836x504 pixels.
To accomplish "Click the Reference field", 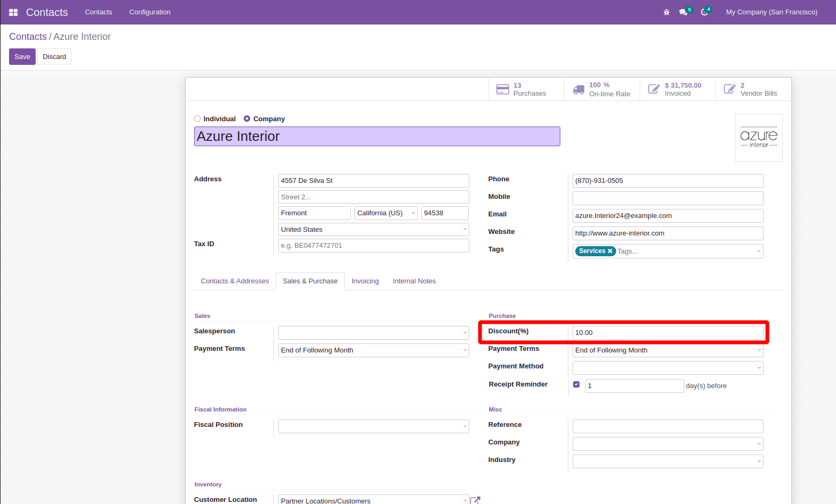I will [x=668, y=426].
